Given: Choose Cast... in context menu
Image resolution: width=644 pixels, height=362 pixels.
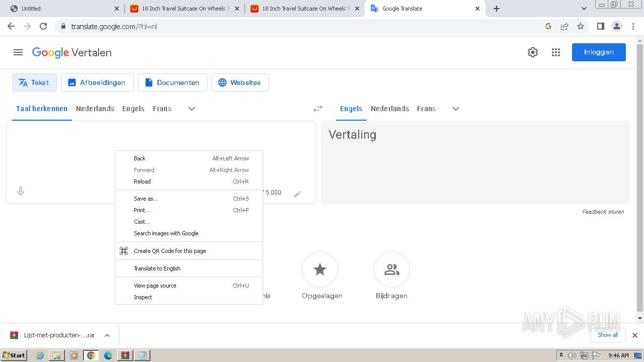Looking at the screenshot, I should (x=189, y=222).
